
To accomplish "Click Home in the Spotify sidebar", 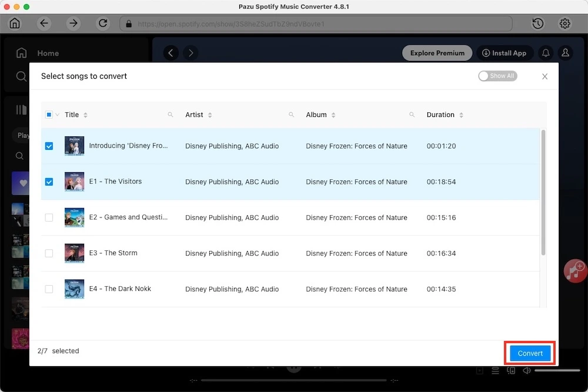I will [38, 53].
